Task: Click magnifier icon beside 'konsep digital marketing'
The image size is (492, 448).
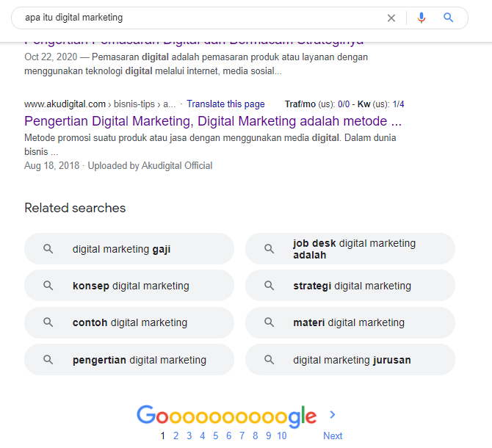Action: pos(48,286)
